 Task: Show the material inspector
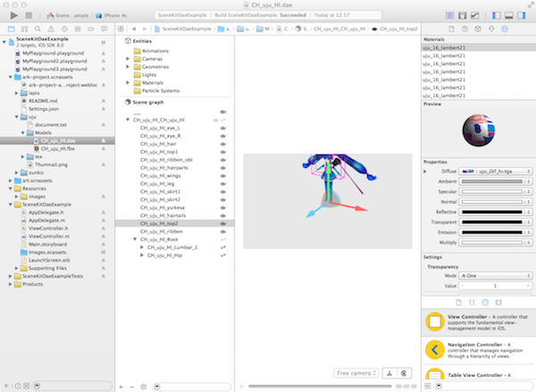click(505, 29)
